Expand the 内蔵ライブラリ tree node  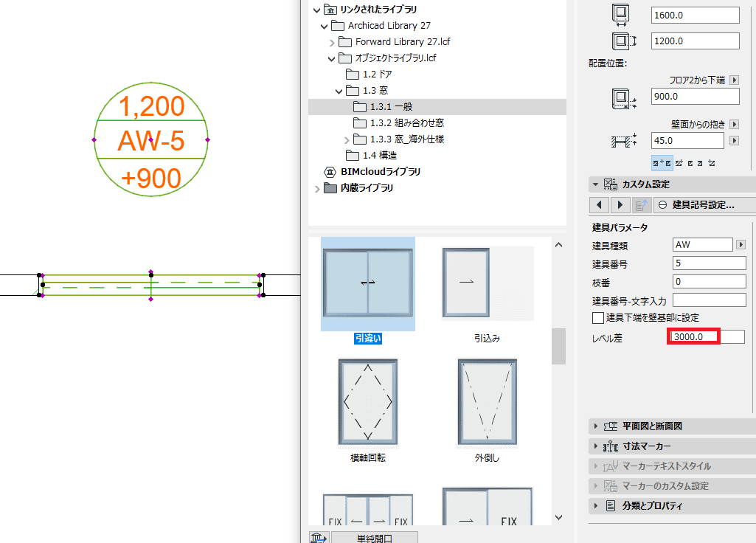click(x=316, y=189)
